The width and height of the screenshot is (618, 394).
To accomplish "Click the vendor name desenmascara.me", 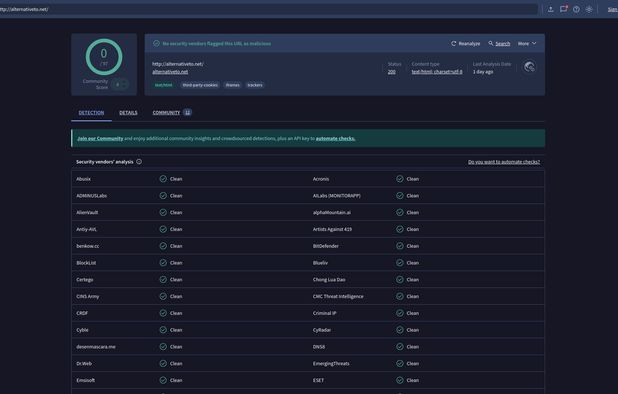I will click(x=96, y=347).
